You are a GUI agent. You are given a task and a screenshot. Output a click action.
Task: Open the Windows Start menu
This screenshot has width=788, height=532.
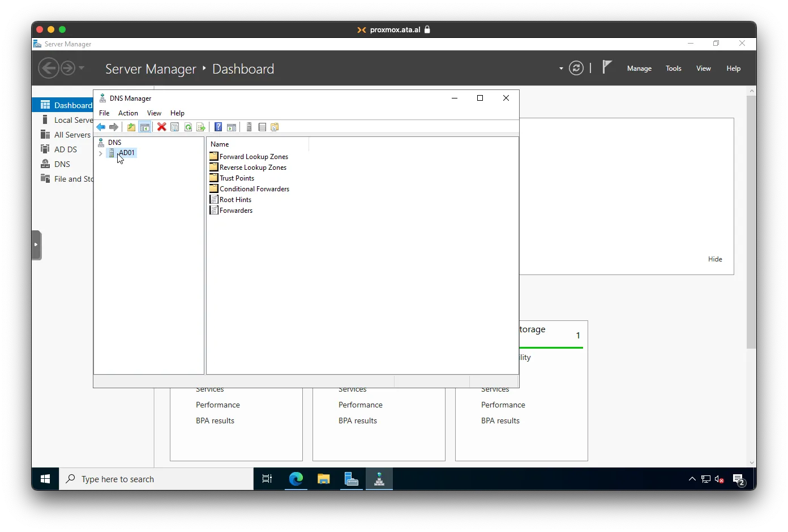(45, 479)
